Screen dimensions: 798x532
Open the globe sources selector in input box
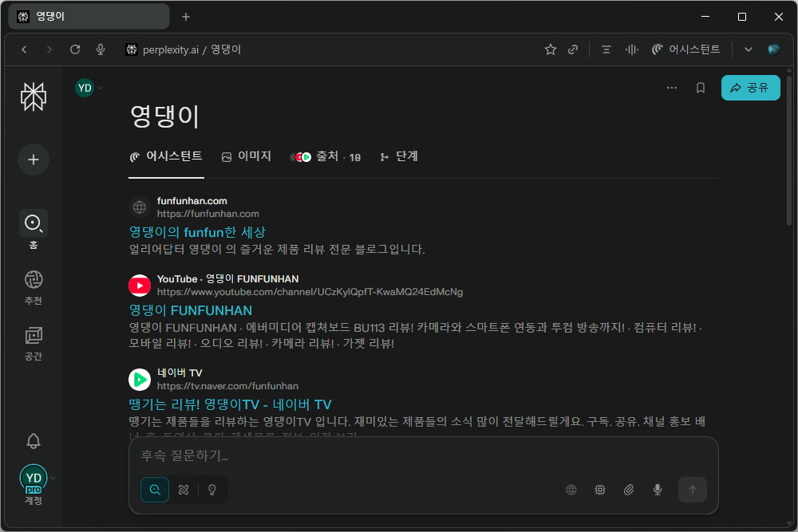click(571, 489)
